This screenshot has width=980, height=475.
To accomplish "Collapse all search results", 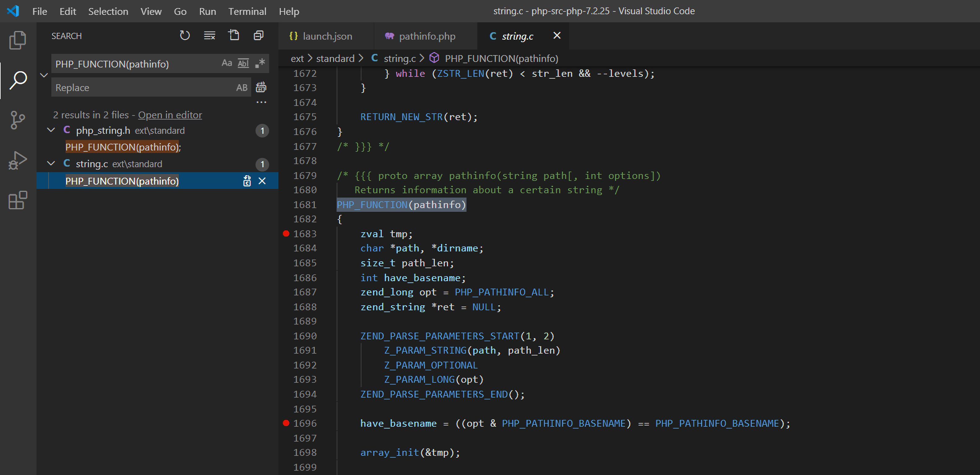I will (258, 35).
